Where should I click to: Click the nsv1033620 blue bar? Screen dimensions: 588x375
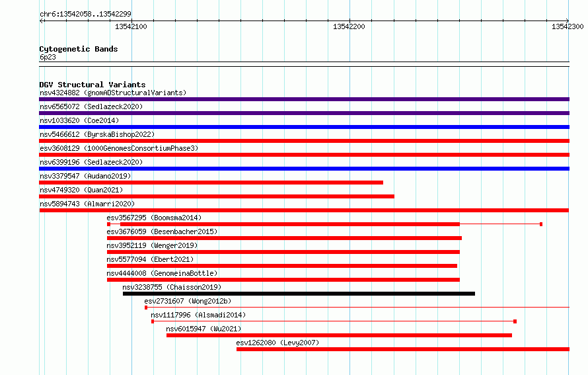[304, 127]
